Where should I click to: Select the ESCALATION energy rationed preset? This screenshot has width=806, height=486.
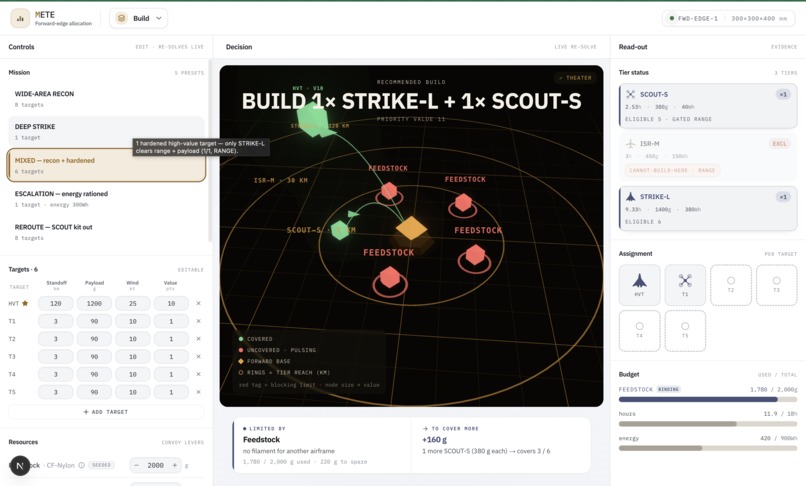click(106, 199)
